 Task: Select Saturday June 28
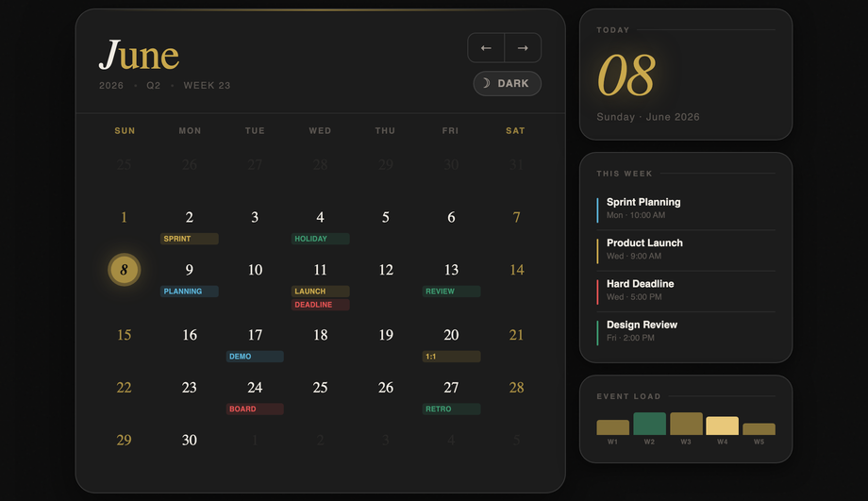pyautogui.click(x=516, y=388)
